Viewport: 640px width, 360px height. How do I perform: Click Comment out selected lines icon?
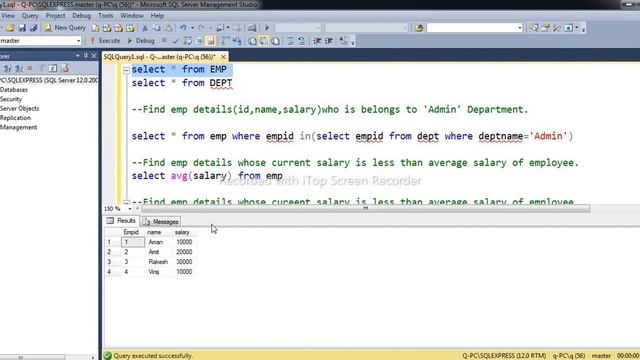click(x=290, y=41)
